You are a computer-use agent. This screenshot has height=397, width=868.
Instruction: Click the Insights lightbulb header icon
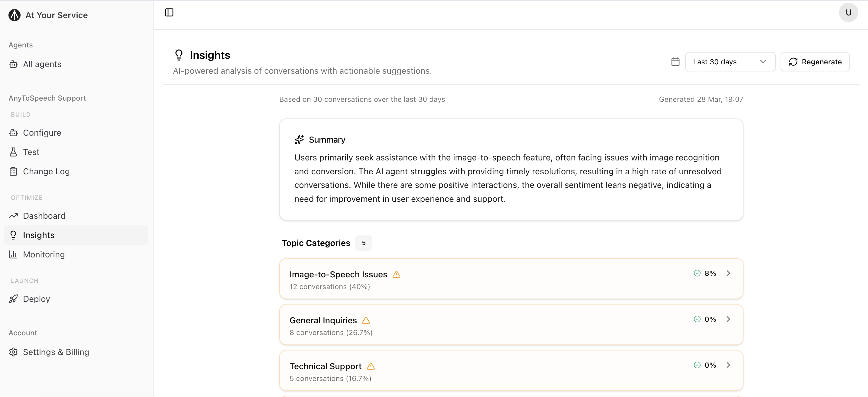pyautogui.click(x=179, y=55)
